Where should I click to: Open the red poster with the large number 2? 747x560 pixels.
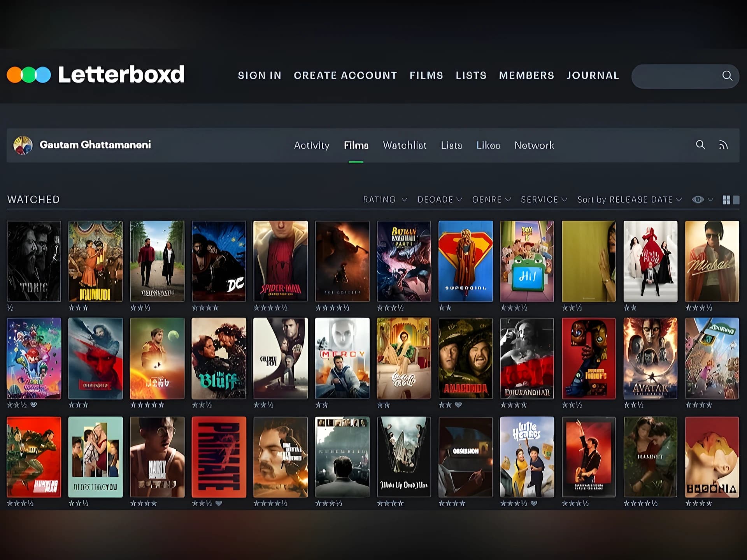point(589,358)
